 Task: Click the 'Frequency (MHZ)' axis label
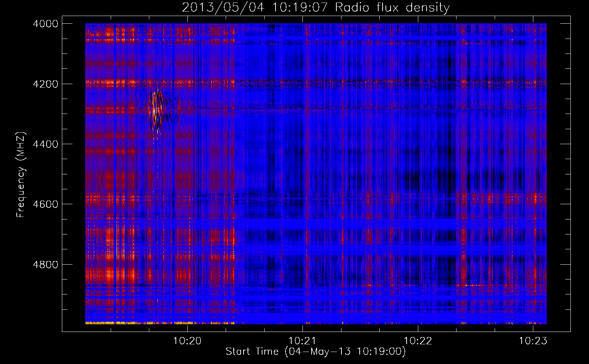pyautogui.click(x=21, y=175)
